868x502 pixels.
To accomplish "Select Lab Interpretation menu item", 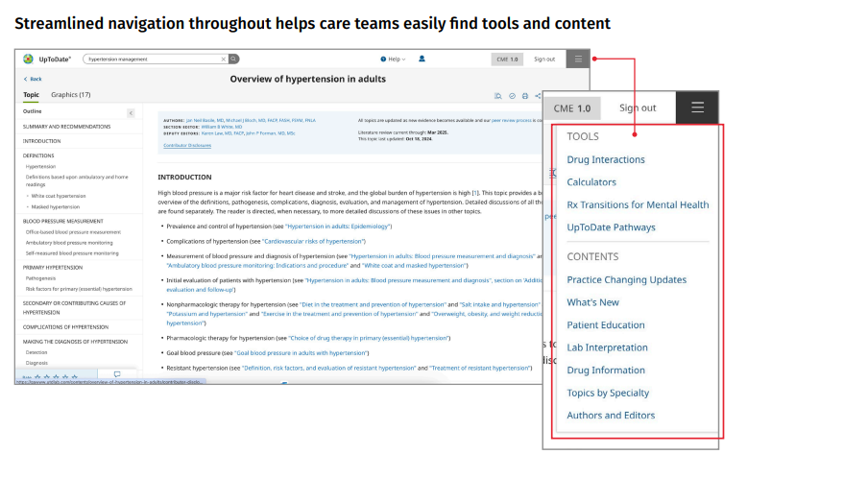I will click(607, 347).
